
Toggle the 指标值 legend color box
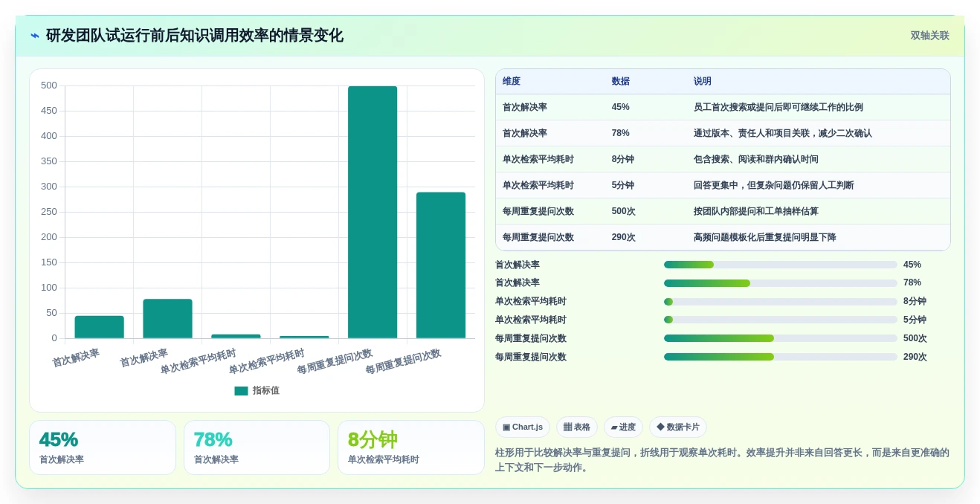click(x=241, y=390)
